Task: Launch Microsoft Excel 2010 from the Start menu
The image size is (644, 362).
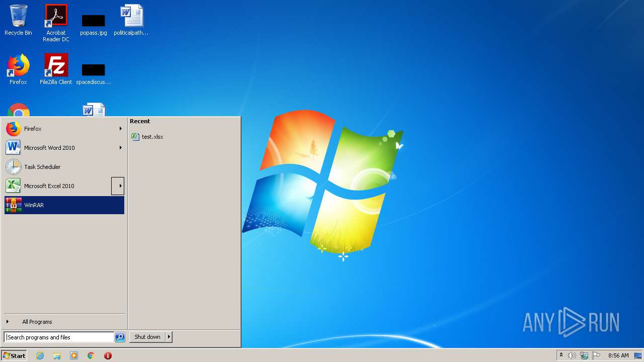Action: [58, 186]
